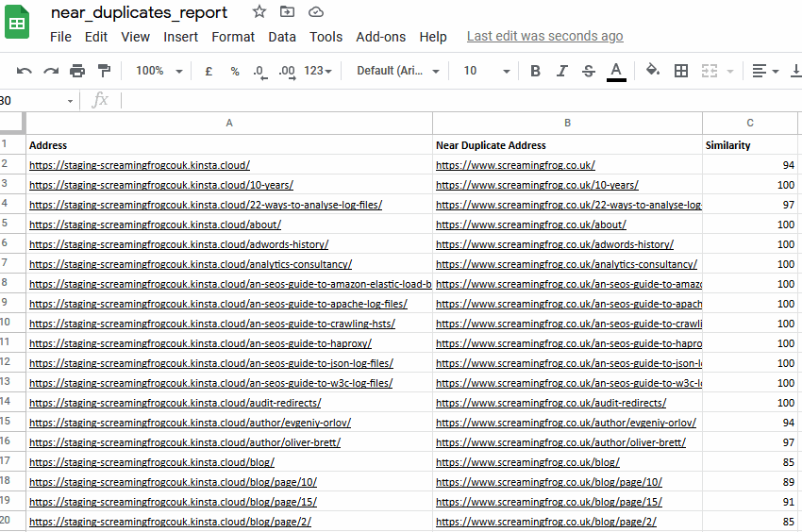Image resolution: width=802 pixels, height=532 pixels.
Task: Open the horizontal align dropdown
Action: 765,71
